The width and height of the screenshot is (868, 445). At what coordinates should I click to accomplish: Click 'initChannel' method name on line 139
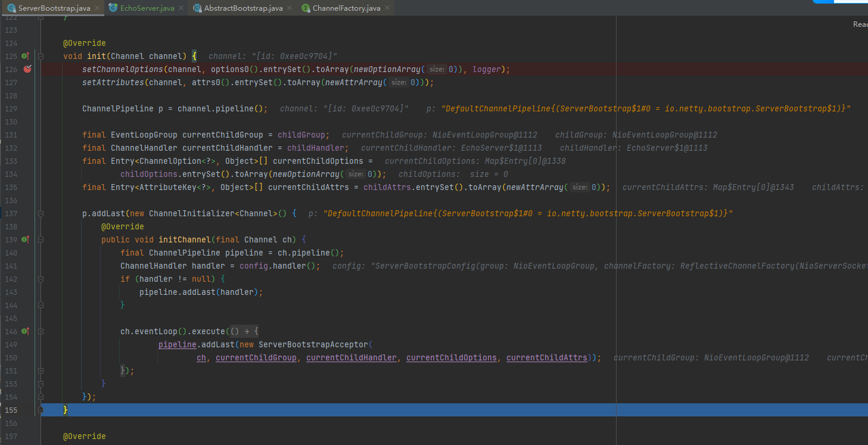(185, 239)
